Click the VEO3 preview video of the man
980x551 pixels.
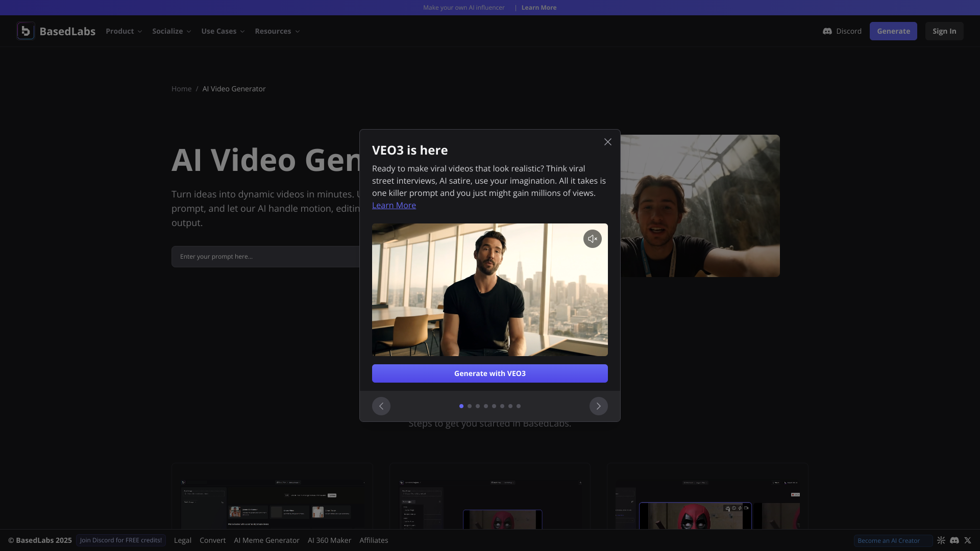click(490, 290)
